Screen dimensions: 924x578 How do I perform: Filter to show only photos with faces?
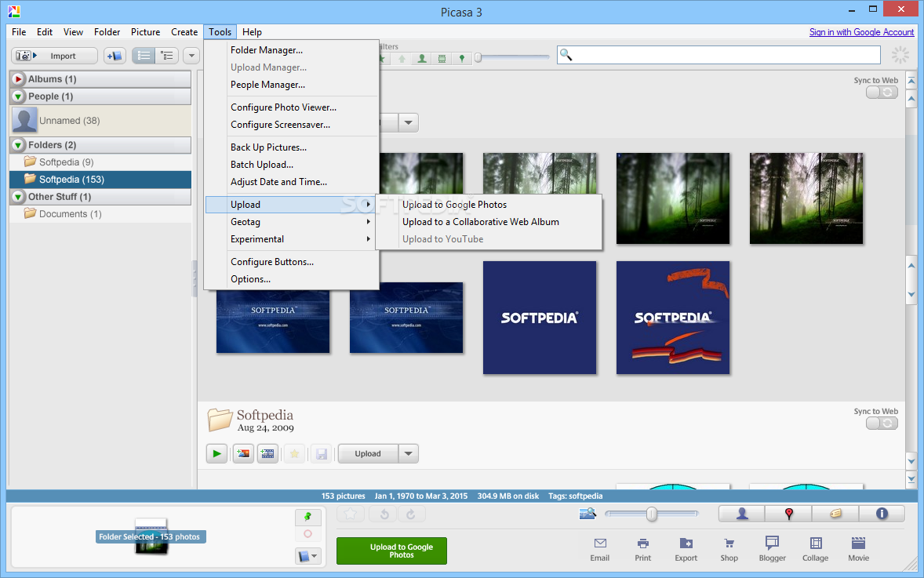pyautogui.click(x=422, y=58)
